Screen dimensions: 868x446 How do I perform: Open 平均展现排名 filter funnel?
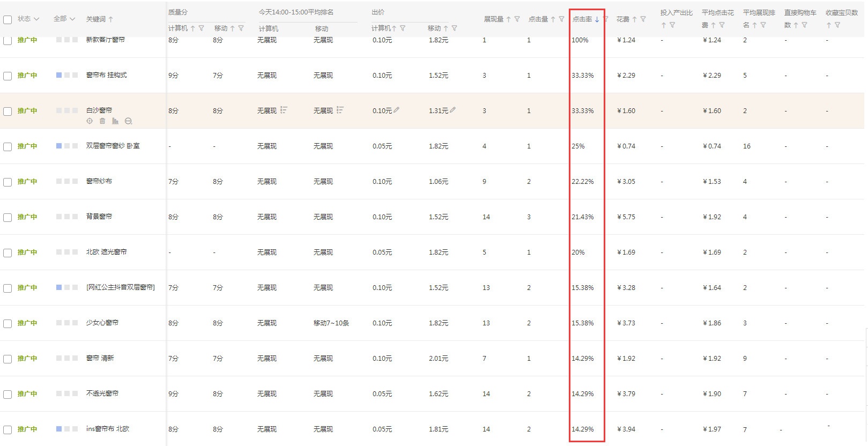click(x=763, y=25)
